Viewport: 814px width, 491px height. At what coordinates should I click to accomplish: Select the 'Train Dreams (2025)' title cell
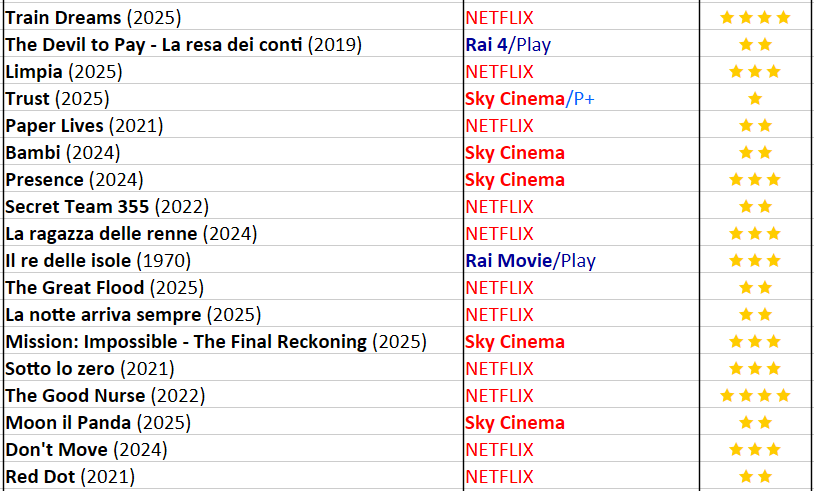click(x=233, y=17)
